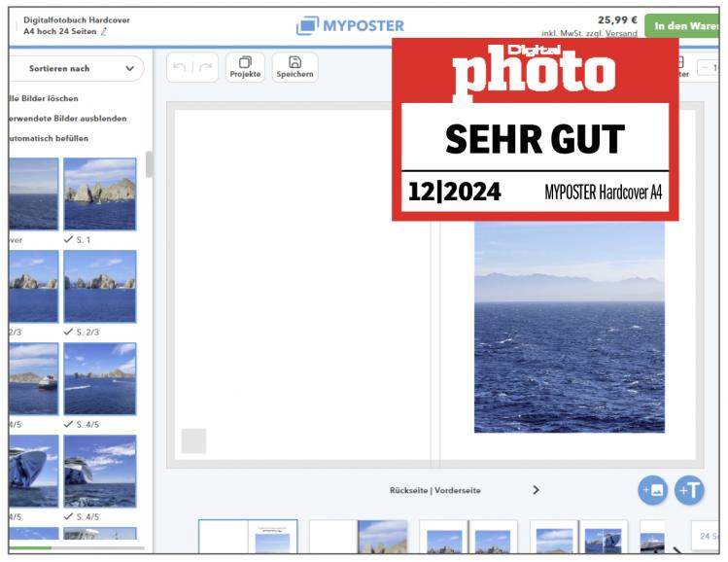Screen dimensions: 728x562
Task: Click Verwendete Bilder ausblenden
Action: click(67, 119)
